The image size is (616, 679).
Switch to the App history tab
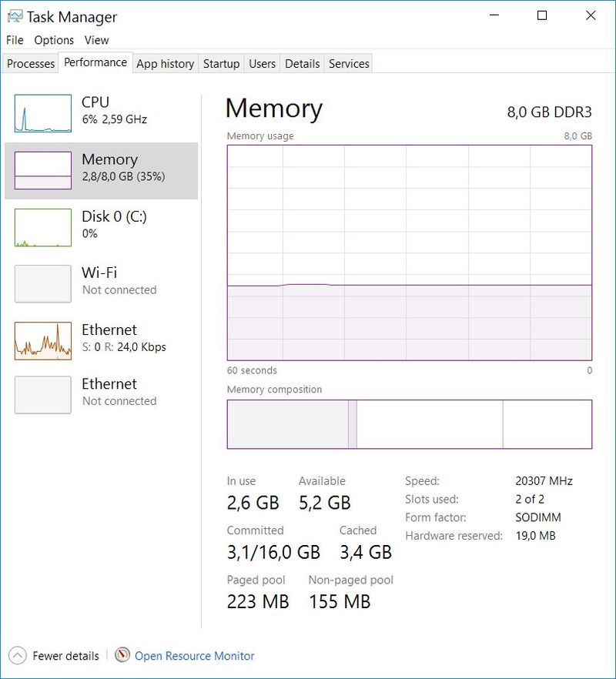[165, 64]
